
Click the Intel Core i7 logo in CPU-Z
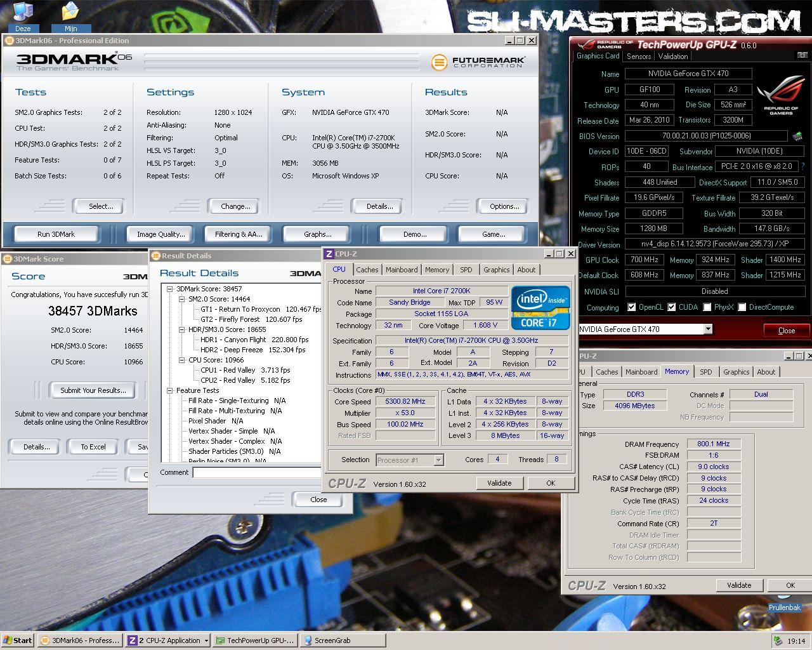(x=540, y=308)
